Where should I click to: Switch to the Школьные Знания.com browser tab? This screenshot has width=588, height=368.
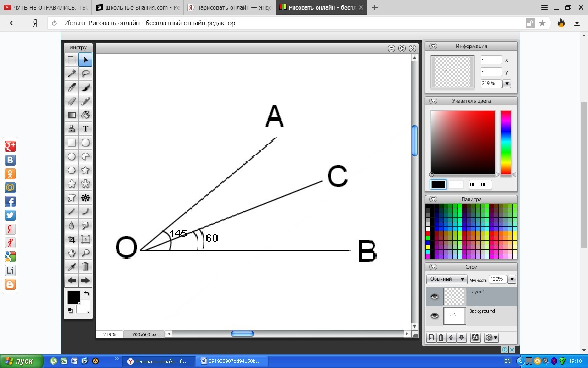click(138, 7)
